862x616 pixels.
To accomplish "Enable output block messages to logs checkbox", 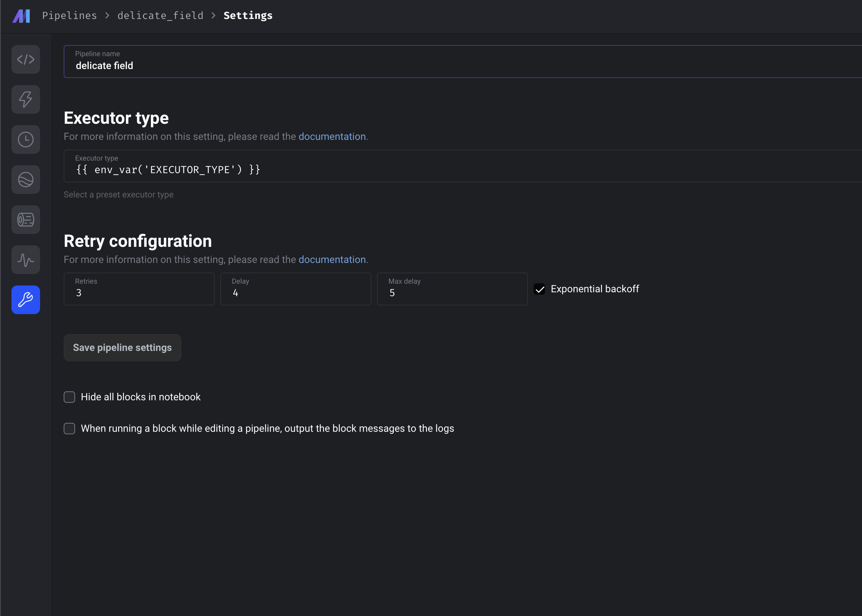I will [69, 429].
